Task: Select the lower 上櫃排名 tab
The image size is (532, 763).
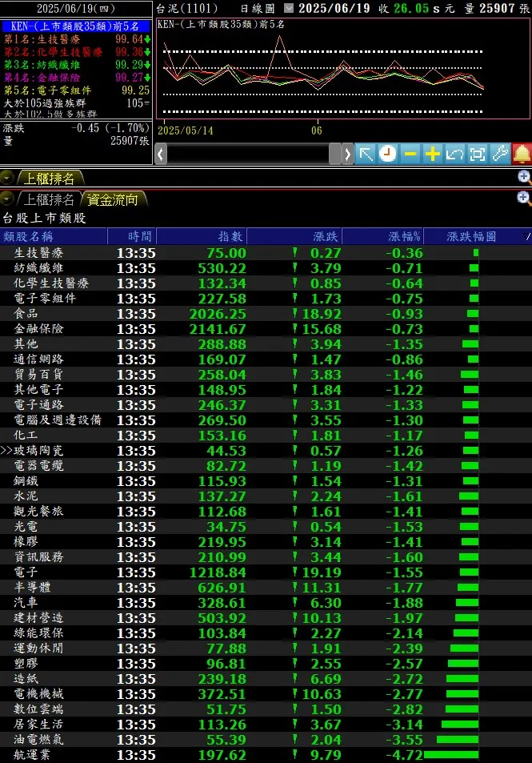Action: click(49, 199)
